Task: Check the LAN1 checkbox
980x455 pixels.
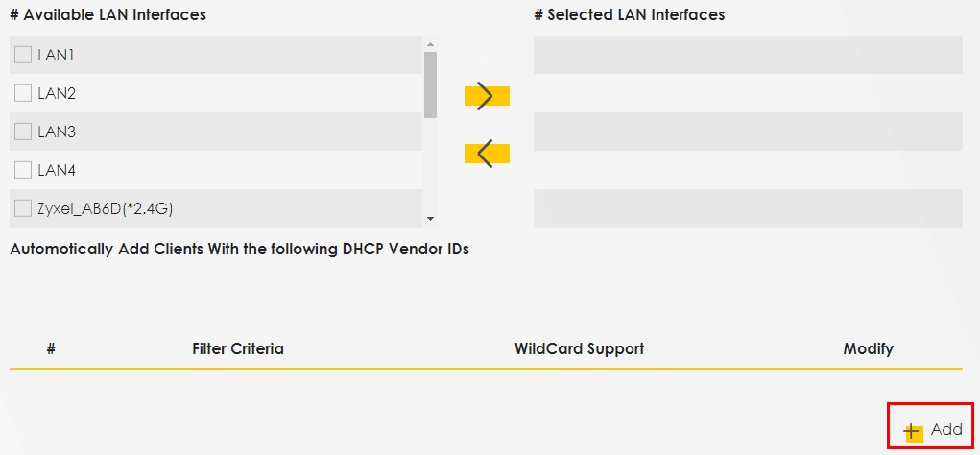Action: 23,55
